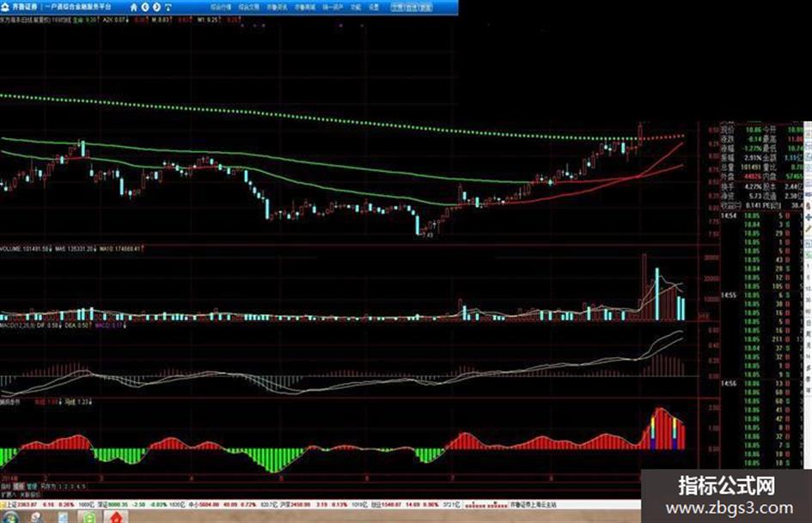Switch to the 管理 tab at the bottom

tap(32, 487)
